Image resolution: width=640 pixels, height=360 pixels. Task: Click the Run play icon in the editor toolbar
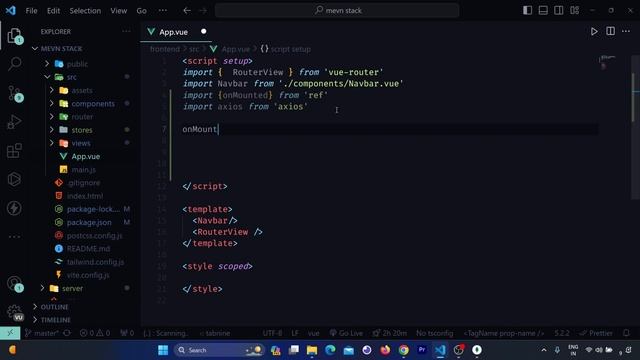[x=594, y=31]
